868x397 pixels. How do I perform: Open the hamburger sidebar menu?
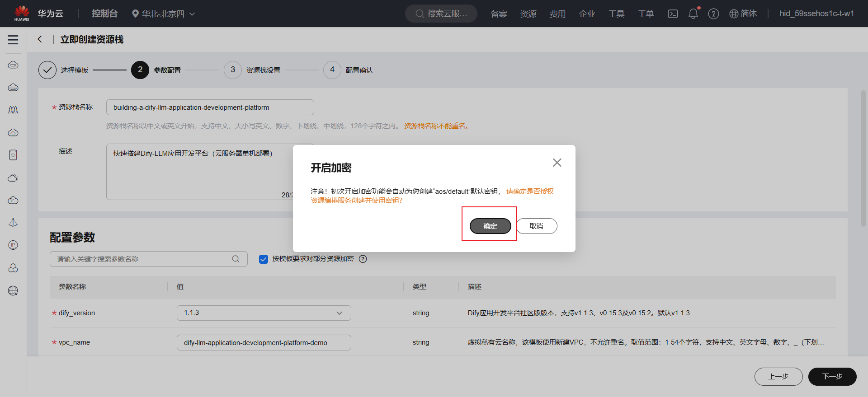[x=13, y=40]
